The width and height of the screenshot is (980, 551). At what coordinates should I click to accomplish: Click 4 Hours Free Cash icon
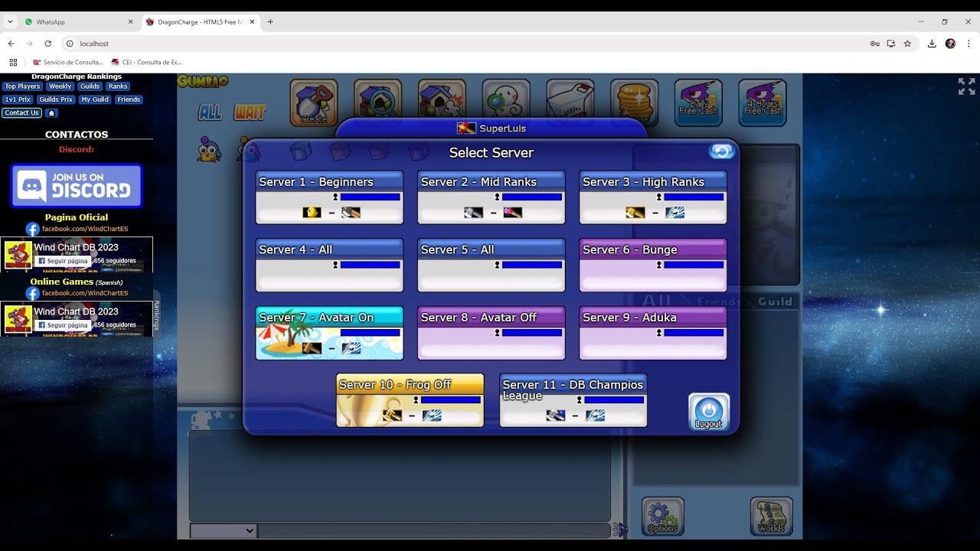point(763,103)
